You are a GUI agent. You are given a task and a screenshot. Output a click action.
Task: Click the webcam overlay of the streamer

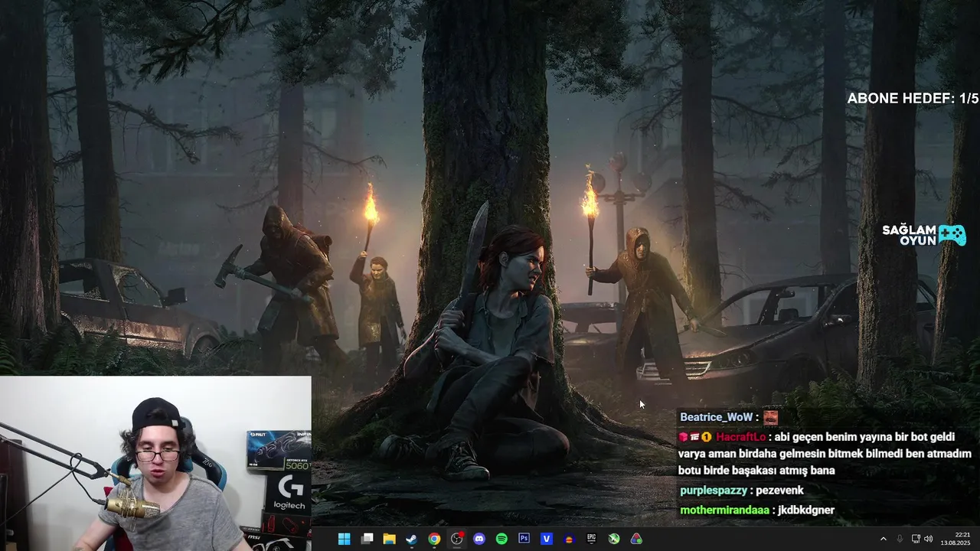point(155,463)
